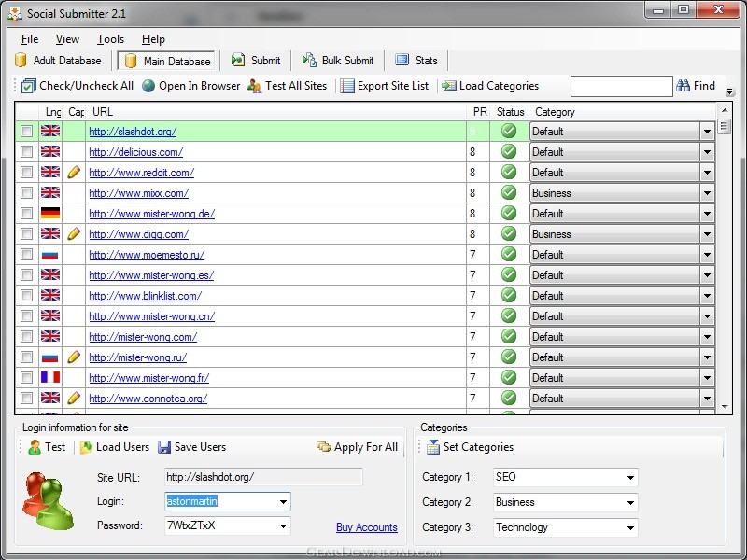This screenshot has height=560, width=747.
Task: Click the Find search text box
Action: [621, 86]
